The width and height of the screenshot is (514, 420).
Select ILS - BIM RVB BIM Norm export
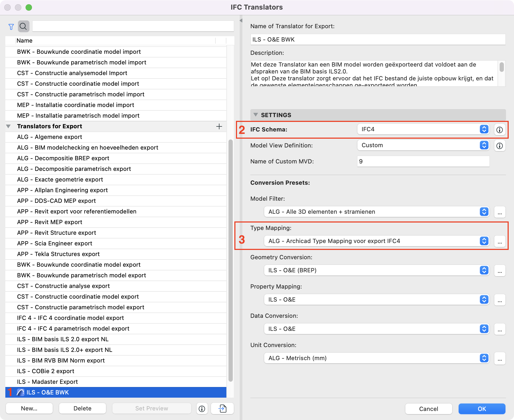tap(116, 361)
